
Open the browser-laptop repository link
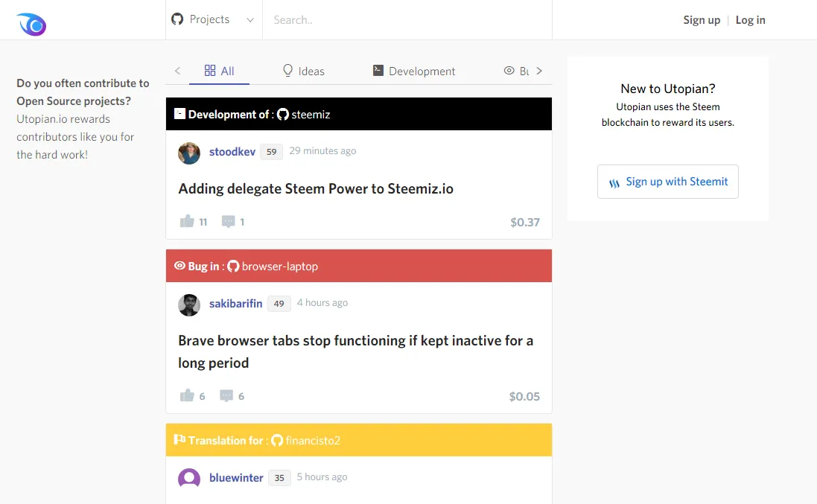coord(280,266)
